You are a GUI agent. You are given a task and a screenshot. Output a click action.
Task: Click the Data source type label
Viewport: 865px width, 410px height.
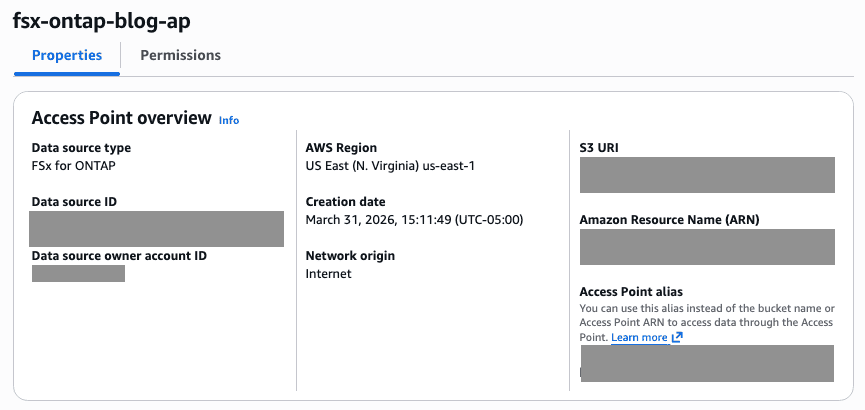[x=81, y=148]
